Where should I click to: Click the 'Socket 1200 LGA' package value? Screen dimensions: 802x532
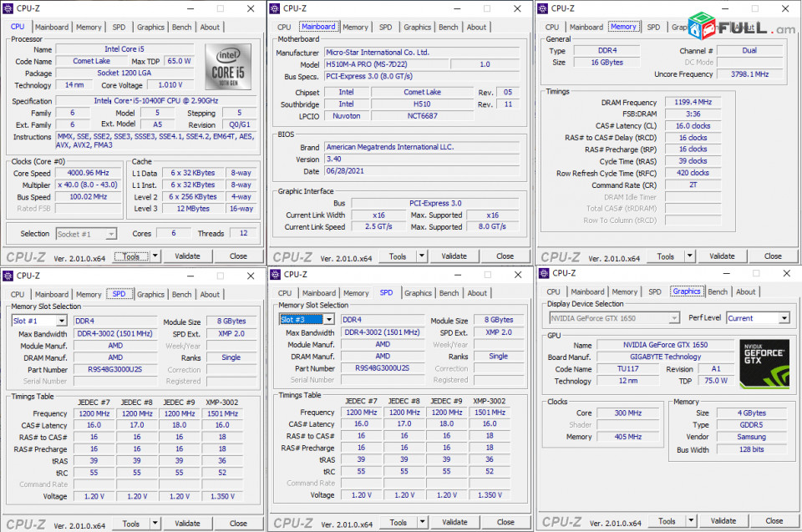[x=124, y=73]
